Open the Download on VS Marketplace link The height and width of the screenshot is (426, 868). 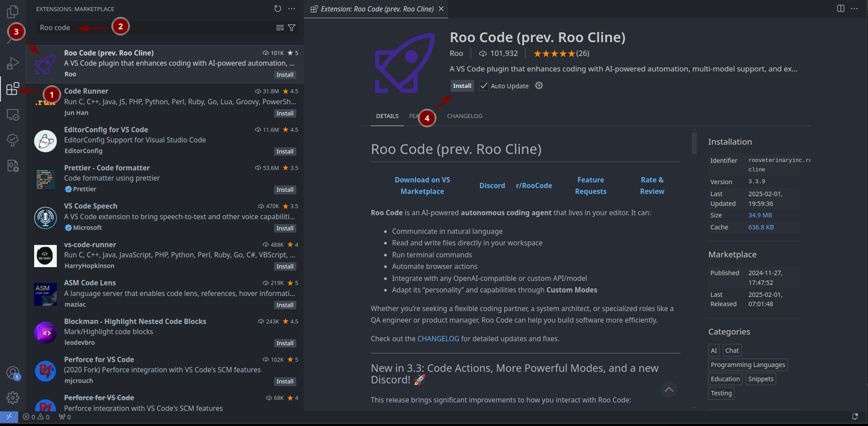point(422,185)
